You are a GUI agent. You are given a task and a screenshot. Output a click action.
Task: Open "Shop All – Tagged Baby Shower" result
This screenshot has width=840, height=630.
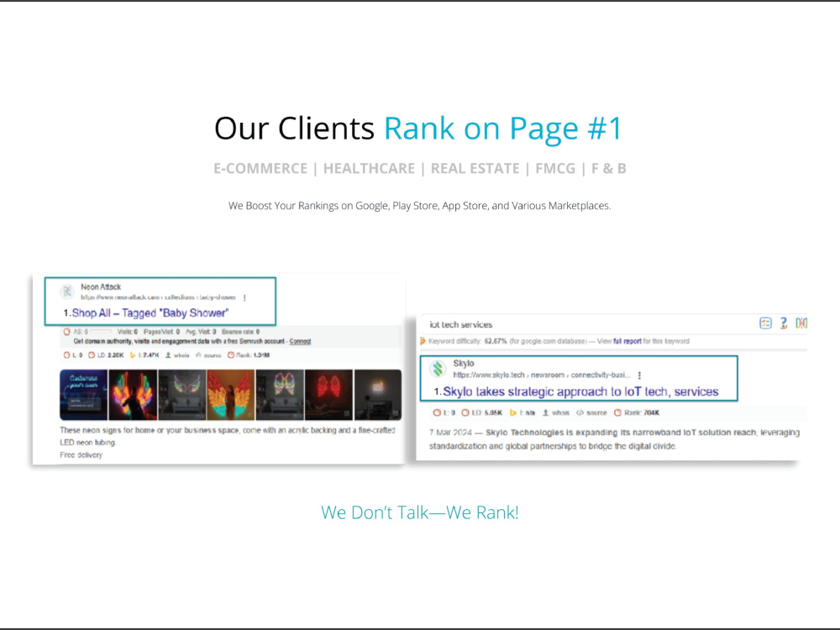coord(150,312)
